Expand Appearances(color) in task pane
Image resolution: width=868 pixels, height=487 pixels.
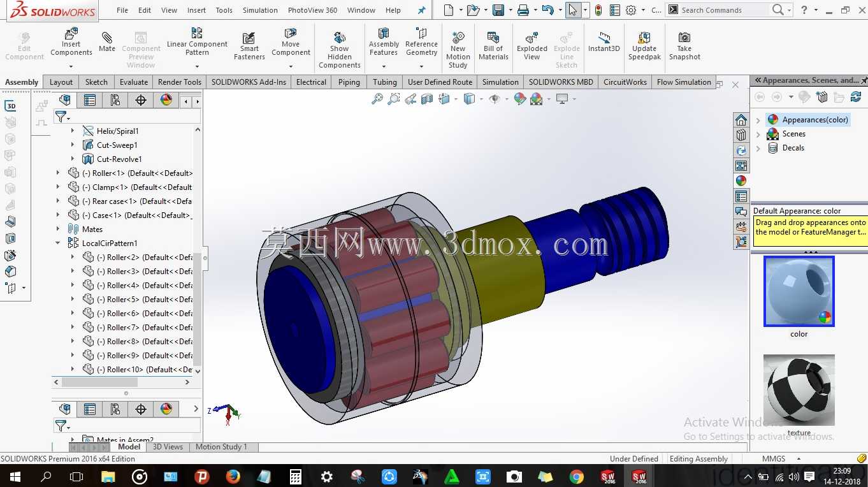pyautogui.click(x=758, y=120)
